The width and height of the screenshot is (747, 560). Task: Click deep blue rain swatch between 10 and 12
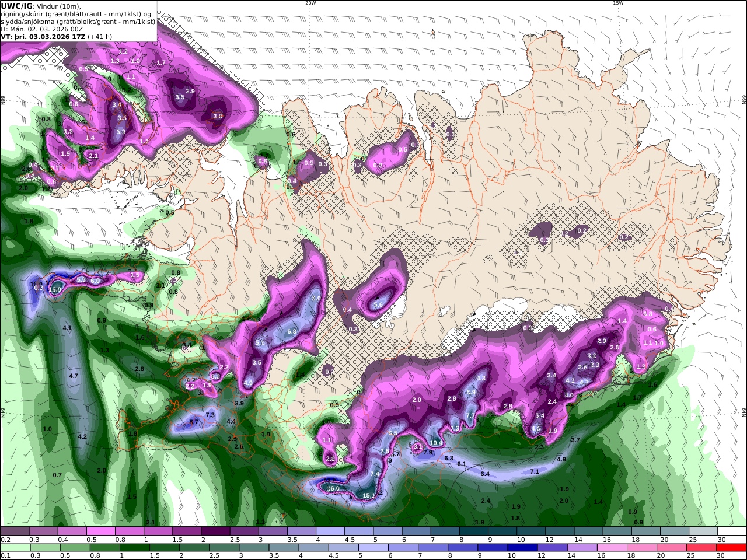click(521, 547)
